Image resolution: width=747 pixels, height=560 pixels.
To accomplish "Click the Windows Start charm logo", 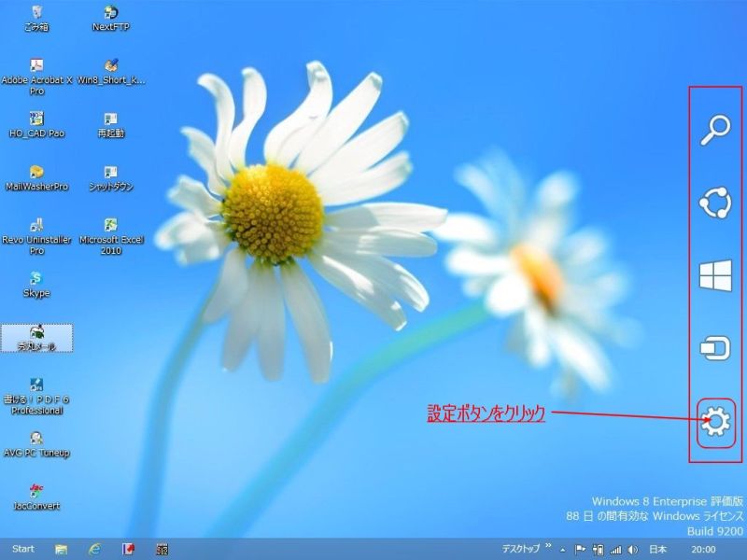I will point(715,276).
